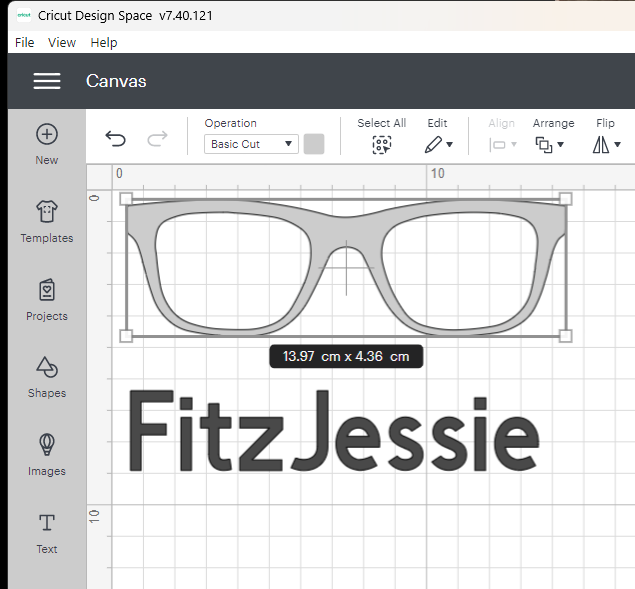Select the Text tool
This screenshot has width=635, height=589.
click(47, 523)
